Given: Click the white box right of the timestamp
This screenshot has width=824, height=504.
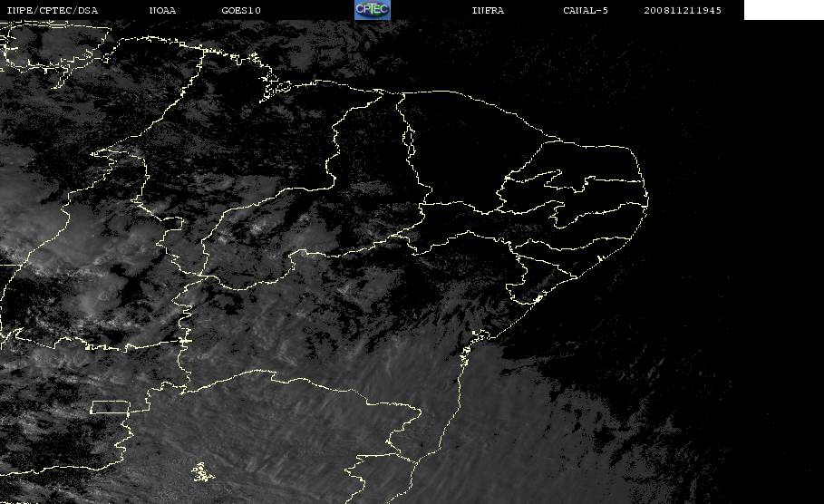Looking at the screenshot, I should click(784, 10).
